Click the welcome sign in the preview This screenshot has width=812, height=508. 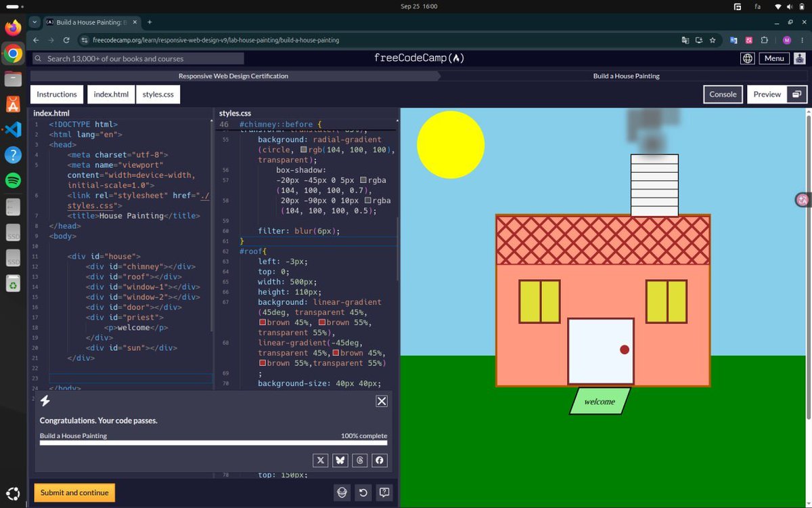[600, 401]
